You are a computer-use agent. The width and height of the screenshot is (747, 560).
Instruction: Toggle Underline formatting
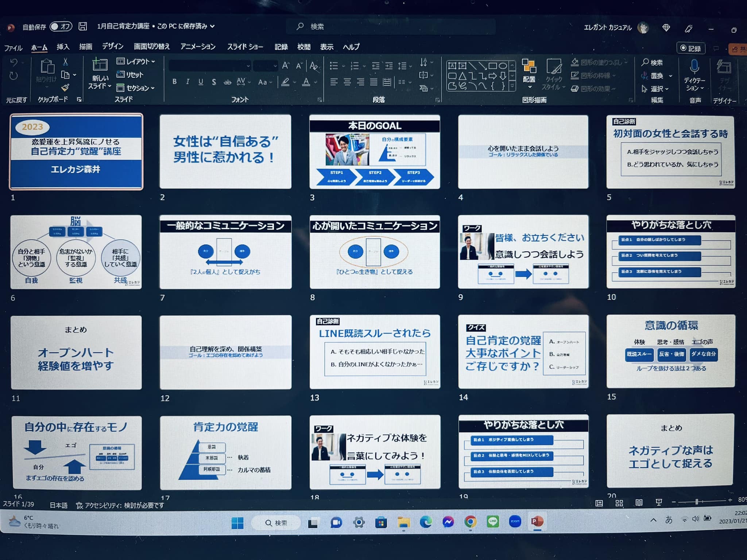[x=201, y=82]
